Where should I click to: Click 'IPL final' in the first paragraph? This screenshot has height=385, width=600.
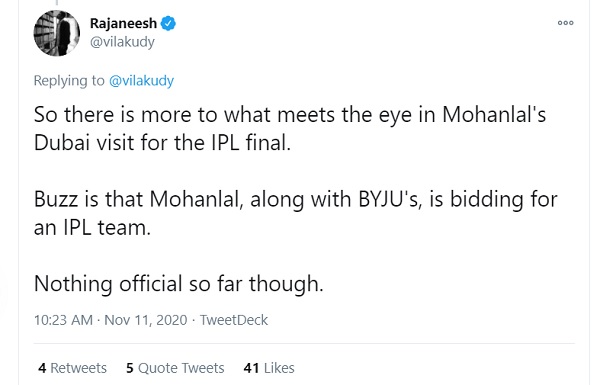click(x=251, y=143)
